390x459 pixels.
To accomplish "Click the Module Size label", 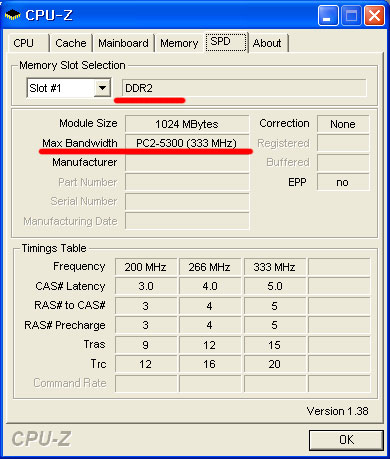I will pyautogui.click(x=88, y=123).
